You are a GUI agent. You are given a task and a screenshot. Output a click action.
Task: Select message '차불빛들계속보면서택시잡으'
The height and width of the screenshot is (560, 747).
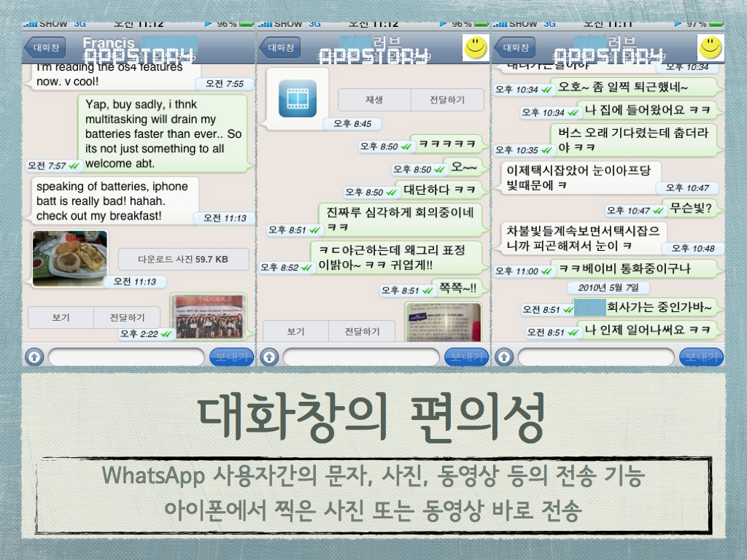pos(583,238)
